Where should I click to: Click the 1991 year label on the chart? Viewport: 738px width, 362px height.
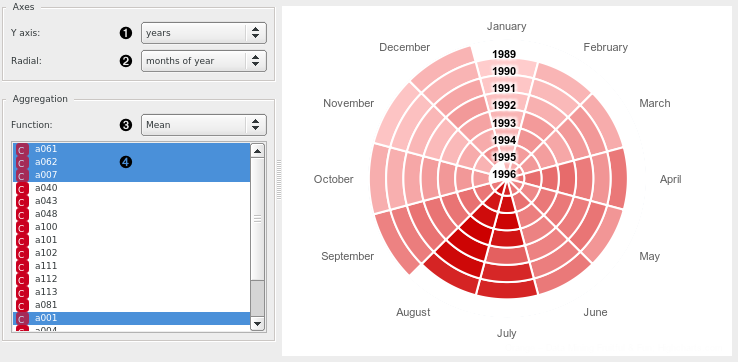(504, 88)
